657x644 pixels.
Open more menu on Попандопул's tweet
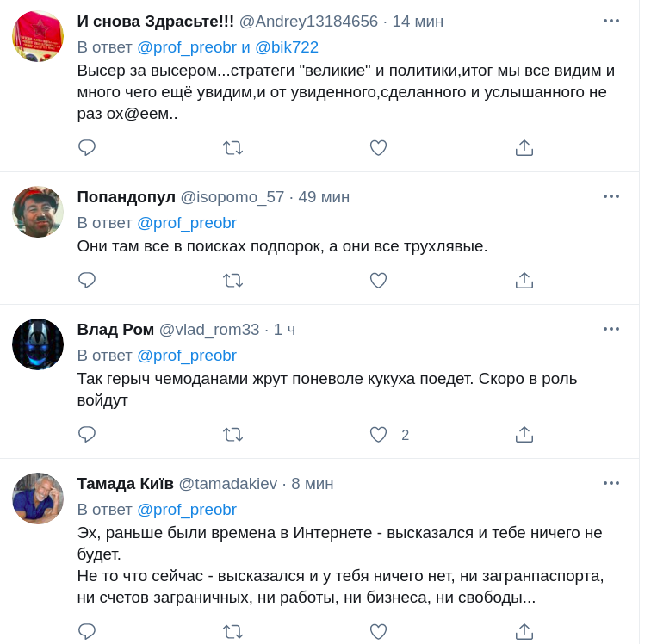(611, 196)
